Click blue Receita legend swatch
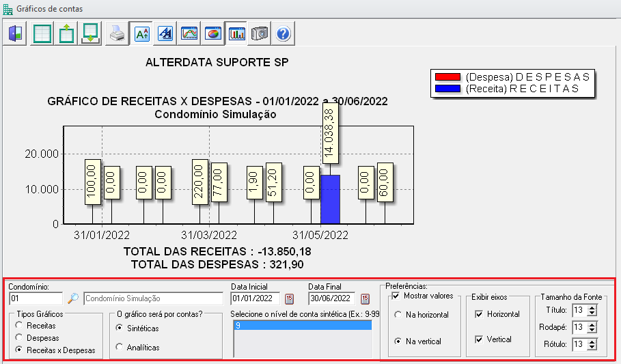 coord(447,89)
